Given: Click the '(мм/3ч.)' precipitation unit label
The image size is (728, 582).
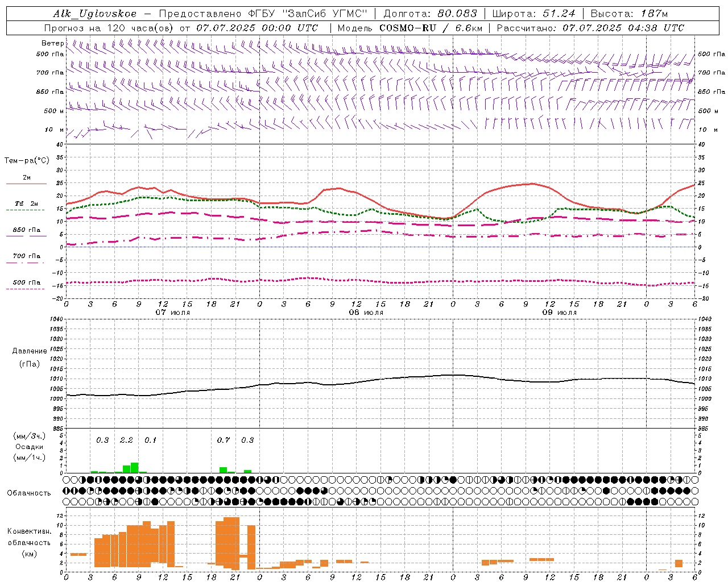Looking at the screenshot, I should [29, 436].
